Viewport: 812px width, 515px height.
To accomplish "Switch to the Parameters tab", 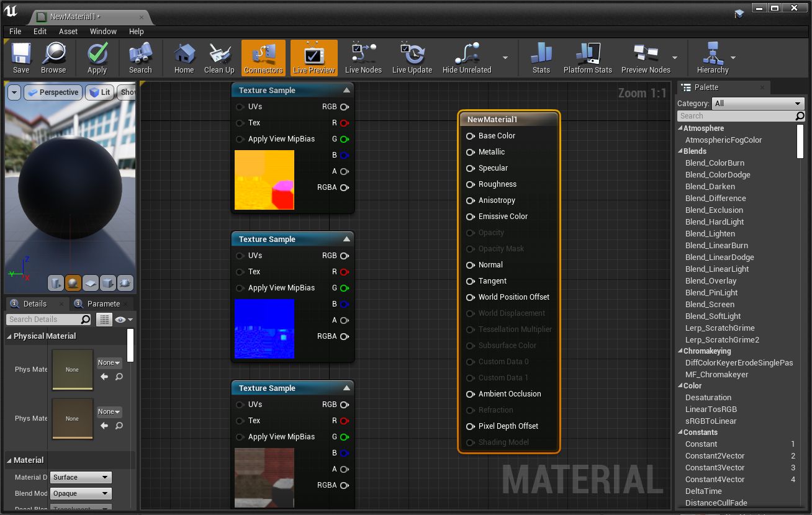I will point(102,303).
